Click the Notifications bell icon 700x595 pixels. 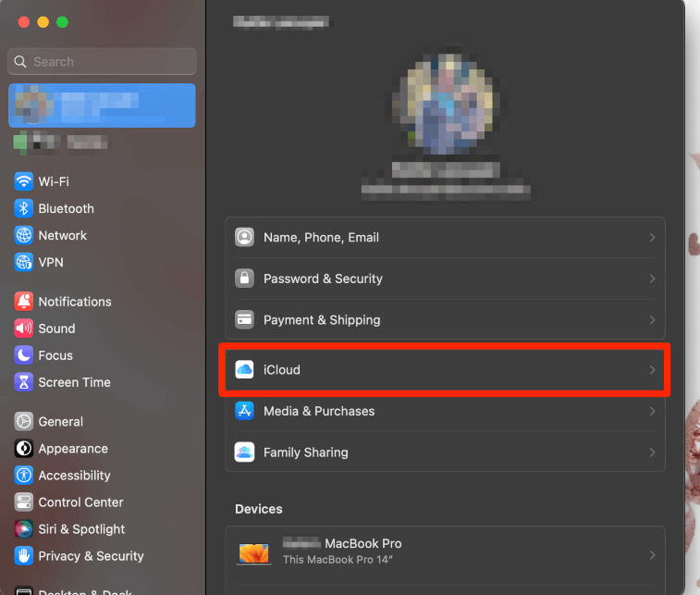(23, 302)
